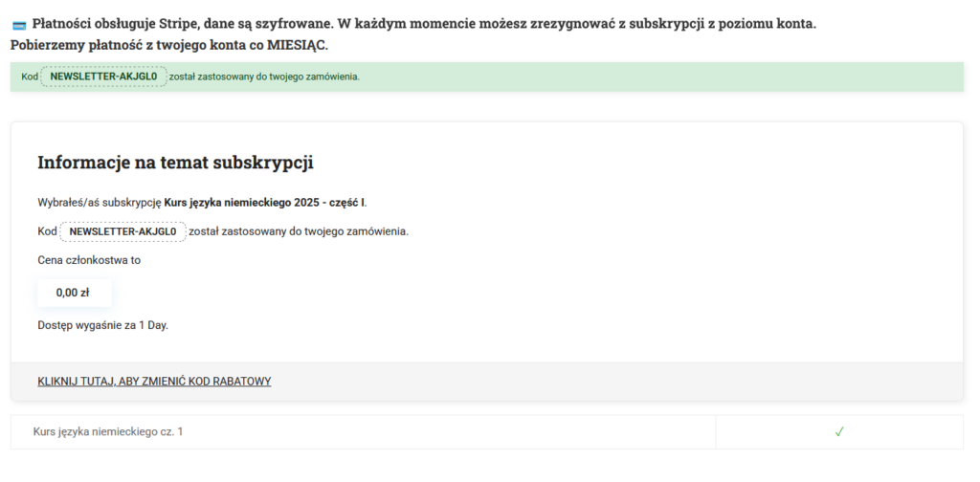Click the green coupon applied notification banner
Image resolution: width=980 pixels, height=482 pixels.
coord(487,77)
